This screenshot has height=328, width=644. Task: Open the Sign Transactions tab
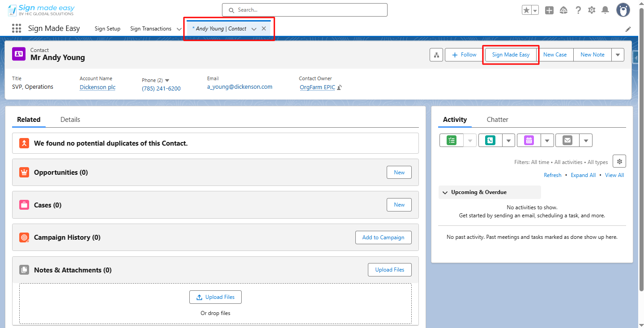pos(151,29)
